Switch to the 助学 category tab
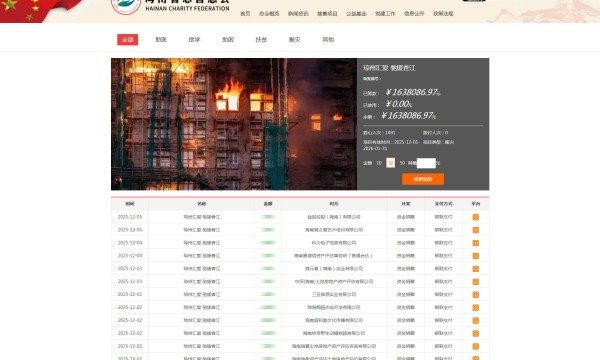This screenshot has width=600, height=360. 194,39
